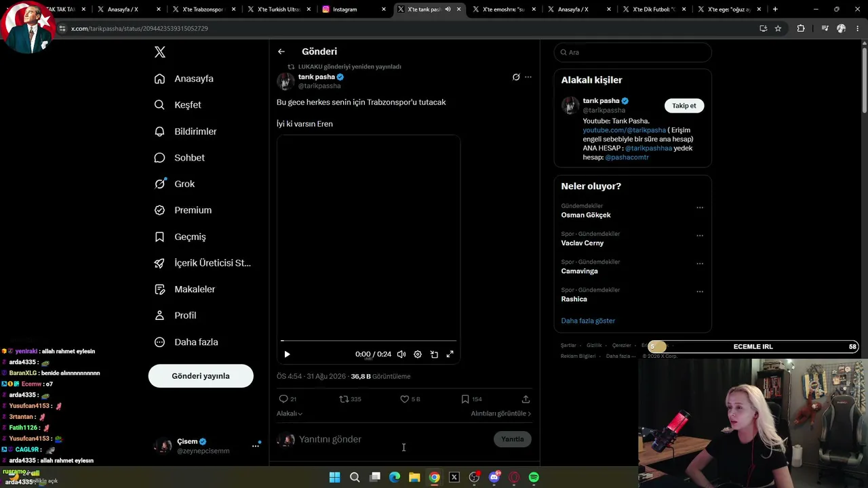Click the Yanıtını gönder reply field
The height and width of the screenshot is (488, 868).
coord(393,439)
